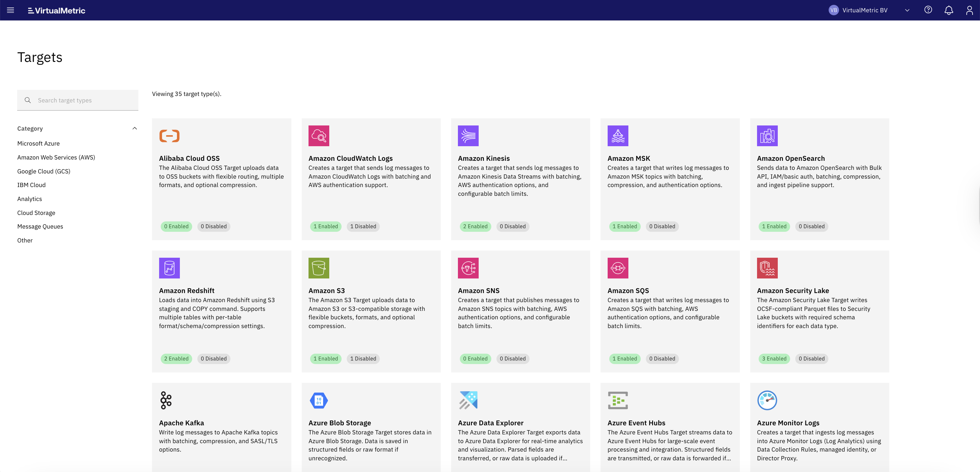980x472 pixels.
Task: Filter by Amazon Web Services (AWS) category
Action: (56, 157)
